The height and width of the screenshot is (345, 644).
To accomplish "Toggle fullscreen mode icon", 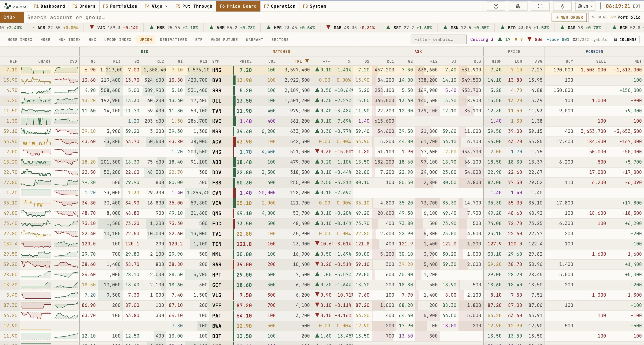I will [540, 6].
